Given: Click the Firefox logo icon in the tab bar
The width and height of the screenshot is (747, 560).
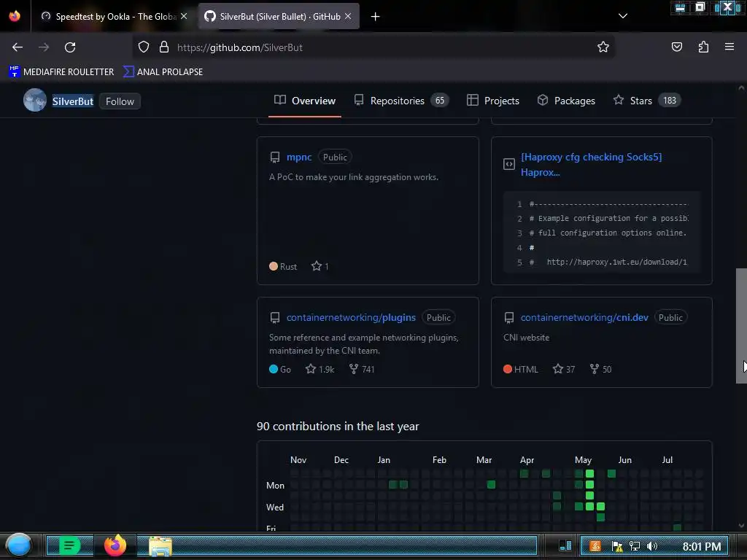Looking at the screenshot, I should click(15, 16).
